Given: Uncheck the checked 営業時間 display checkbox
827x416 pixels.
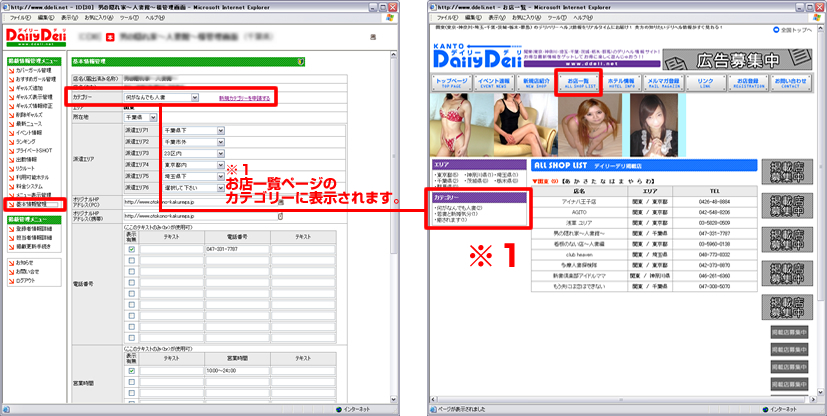Looking at the screenshot, I should pyautogui.click(x=131, y=371).
